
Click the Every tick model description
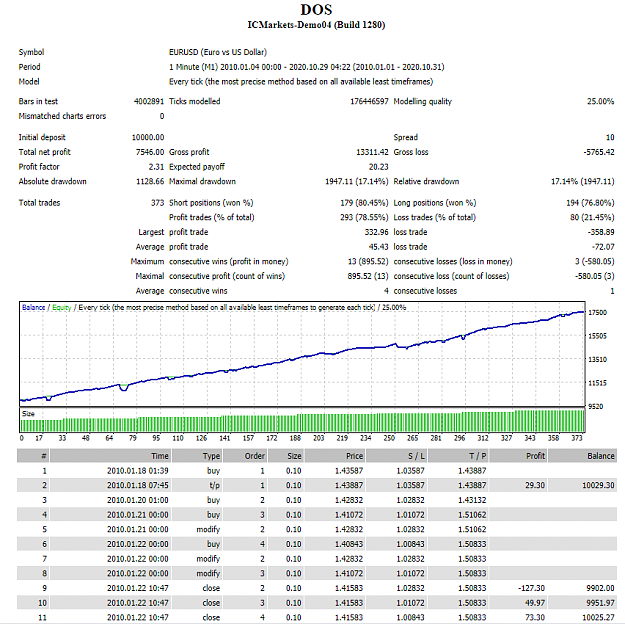(301, 82)
